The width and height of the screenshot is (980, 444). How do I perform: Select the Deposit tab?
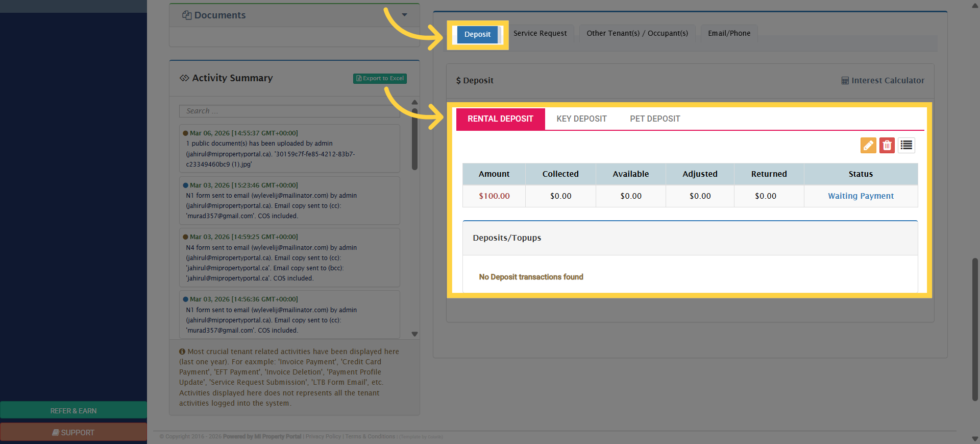click(x=477, y=34)
